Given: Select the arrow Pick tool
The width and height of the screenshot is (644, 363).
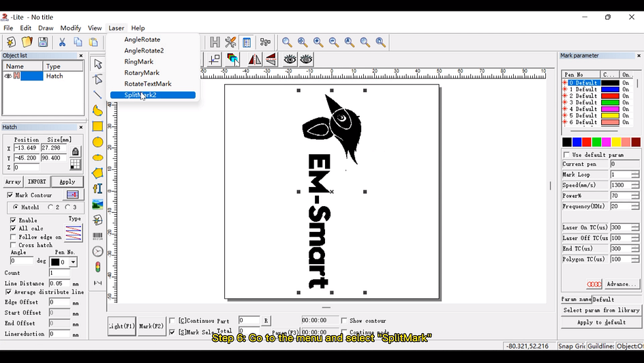Looking at the screenshot, I should click(97, 63).
